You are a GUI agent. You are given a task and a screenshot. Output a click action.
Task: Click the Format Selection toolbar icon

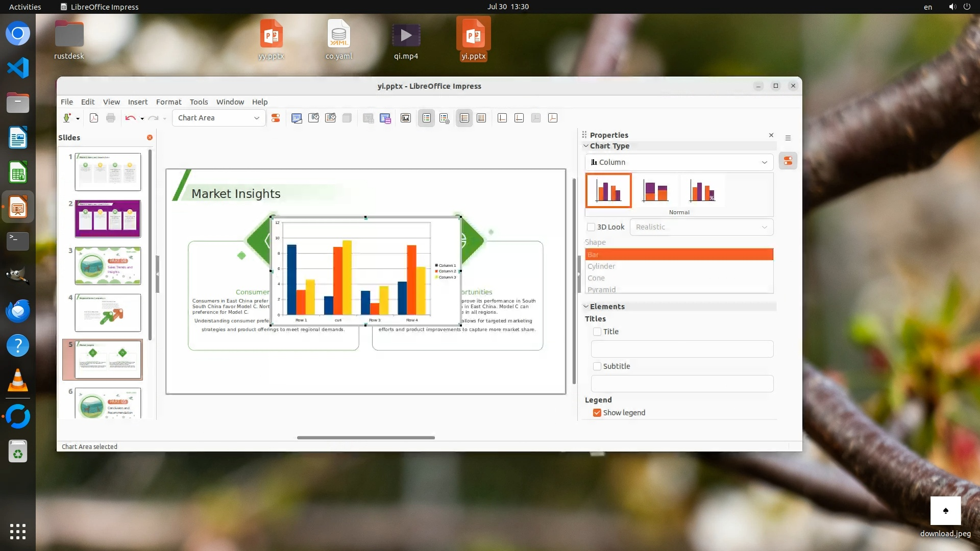click(x=276, y=118)
